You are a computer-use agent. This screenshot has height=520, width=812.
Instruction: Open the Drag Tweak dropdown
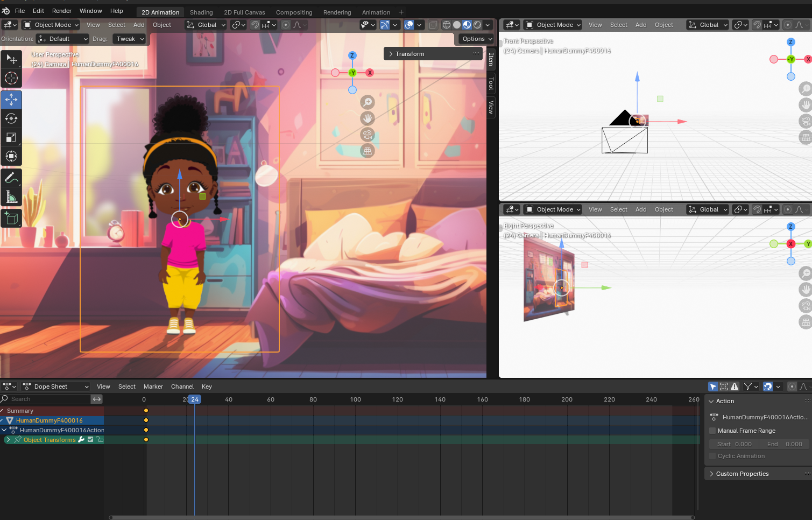(x=129, y=39)
